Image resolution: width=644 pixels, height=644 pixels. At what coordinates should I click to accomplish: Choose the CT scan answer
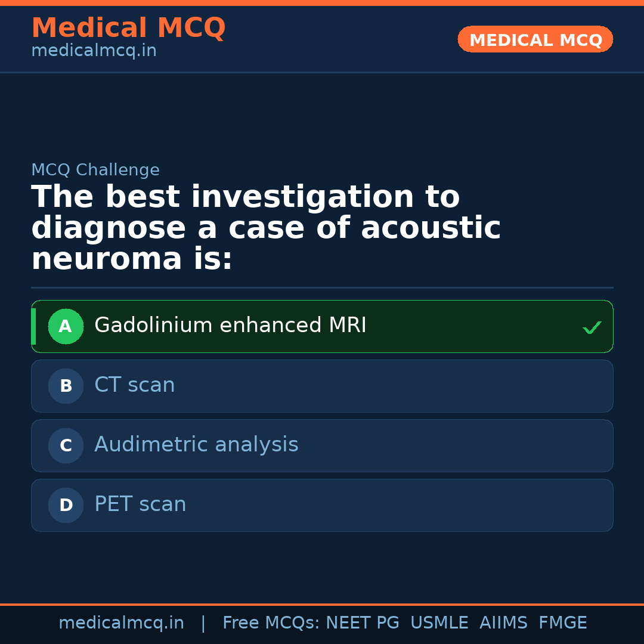[135, 385]
